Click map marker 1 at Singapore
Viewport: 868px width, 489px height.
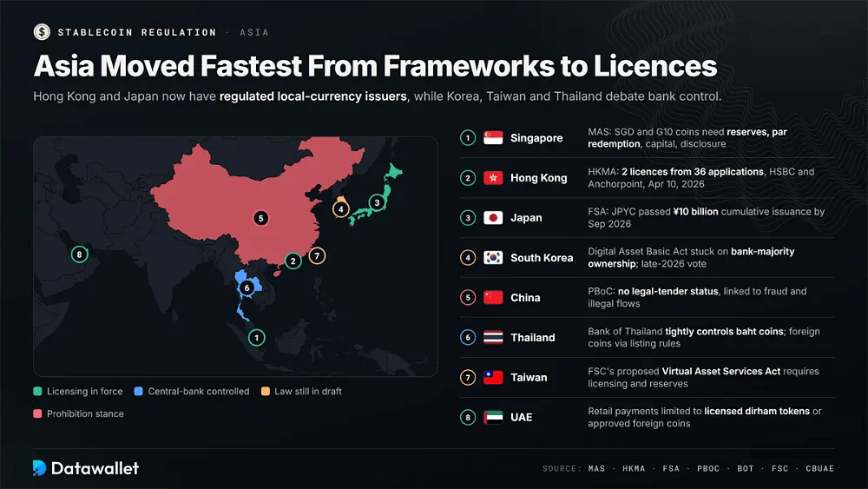[256, 337]
